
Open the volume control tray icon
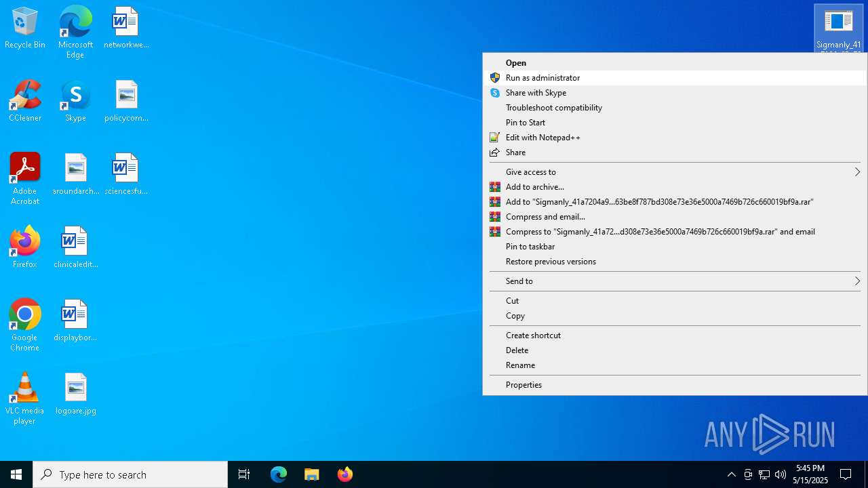click(781, 474)
